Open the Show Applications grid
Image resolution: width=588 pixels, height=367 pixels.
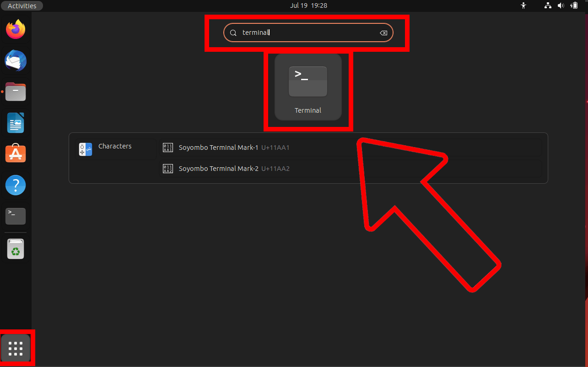coord(15,348)
